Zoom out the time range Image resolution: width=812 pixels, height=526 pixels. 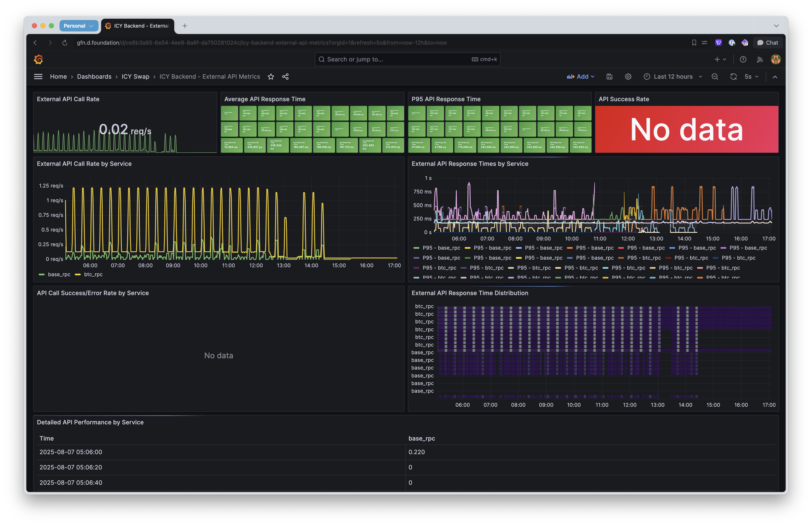(x=715, y=77)
